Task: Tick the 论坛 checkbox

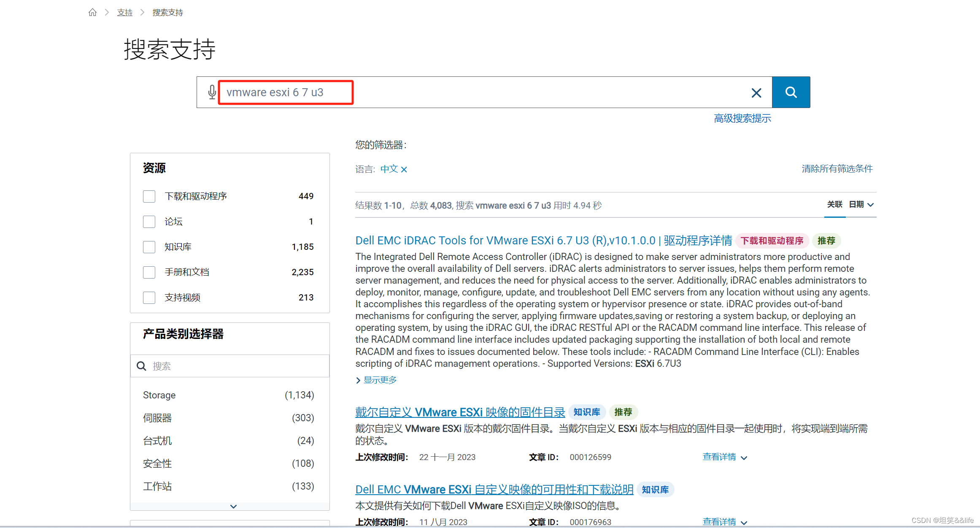Action: pyautogui.click(x=149, y=222)
